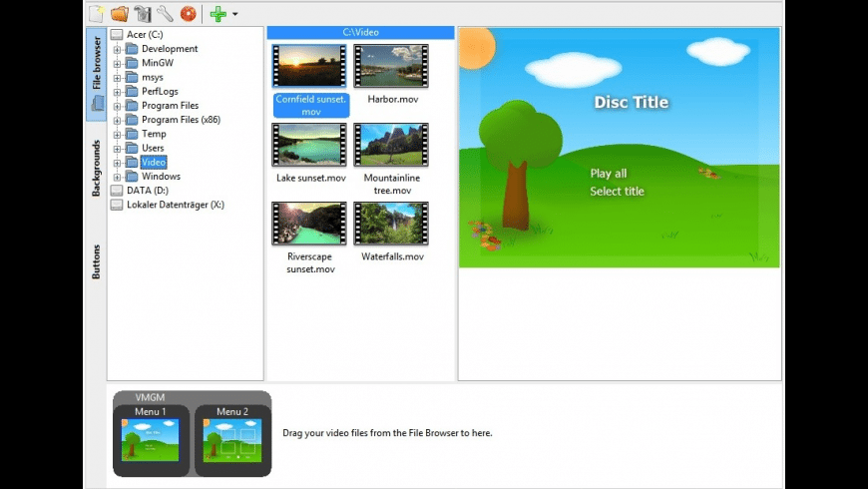Select the highlighted Video folder label
The height and width of the screenshot is (489, 868).
click(x=154, y=163)
